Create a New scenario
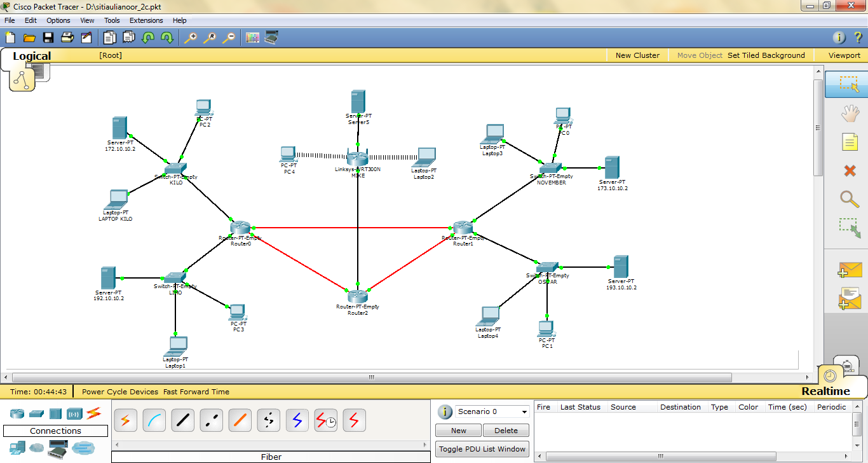This screenshot has height=463, width=868. pyautogui.click(x=459, y=431)
